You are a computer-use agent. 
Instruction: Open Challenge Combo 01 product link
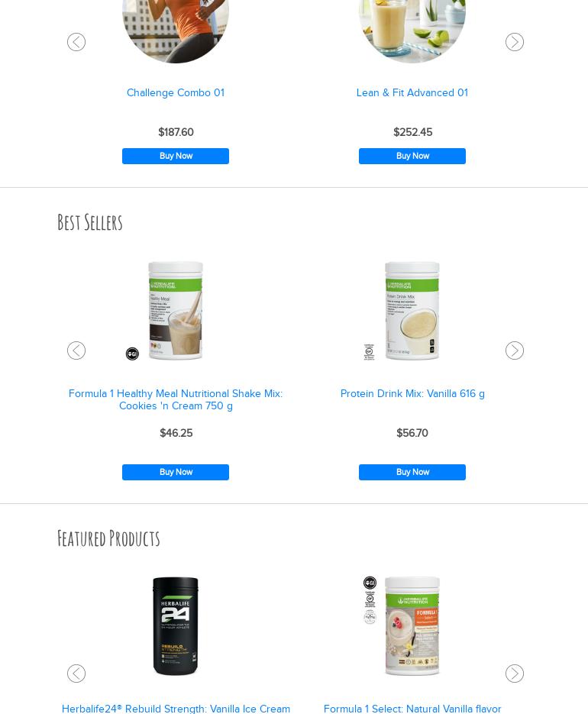tap(176, 93)
